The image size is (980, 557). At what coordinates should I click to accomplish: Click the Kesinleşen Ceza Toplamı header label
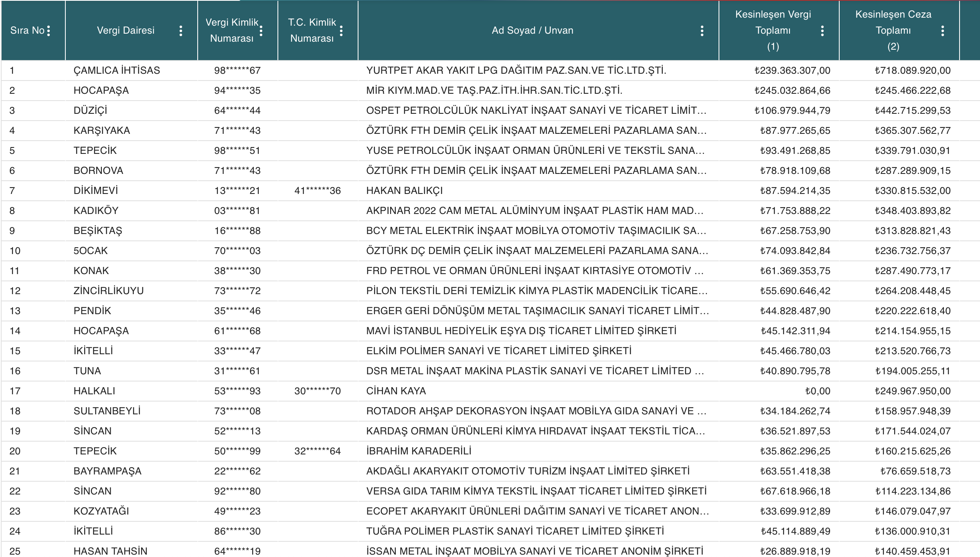coord(893,30)
